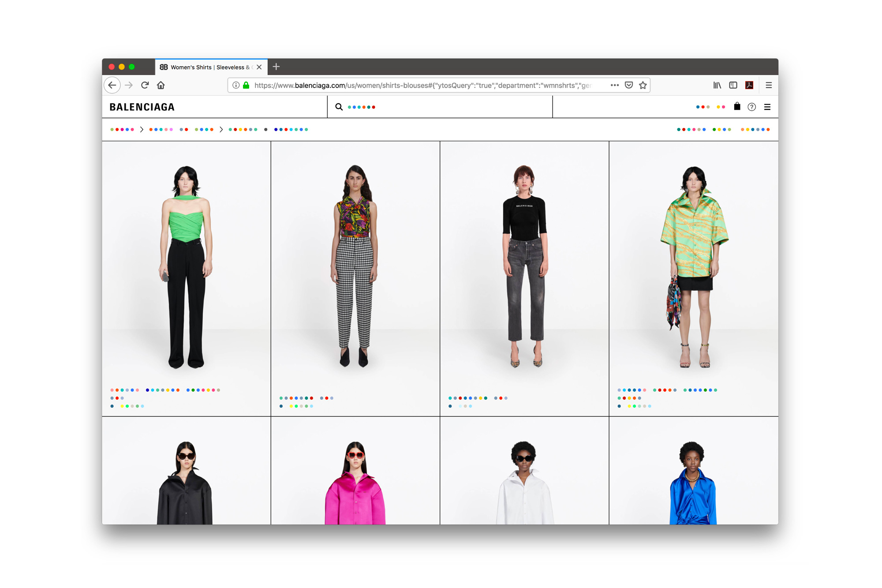The image size is (882, 588).
Task: Open the Adobe Acrobat extension icon
Action: [x=749, y=85]
